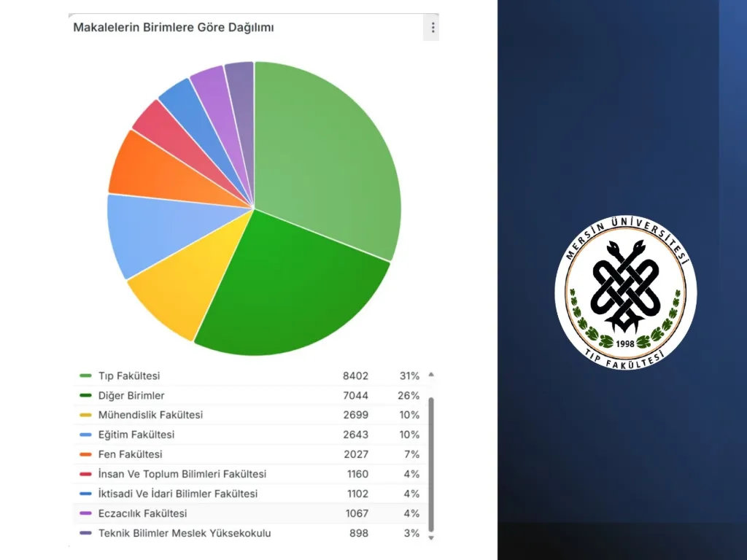
Task: Click the Mersin Üniversitesi Tıp Fakültesi logo
Action: [x=625, y=292]
